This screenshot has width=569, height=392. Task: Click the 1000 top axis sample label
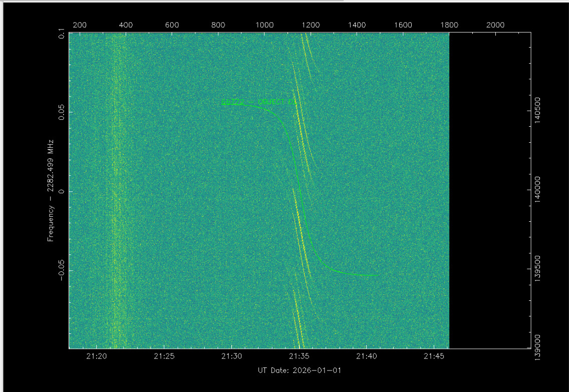point(264,26)
